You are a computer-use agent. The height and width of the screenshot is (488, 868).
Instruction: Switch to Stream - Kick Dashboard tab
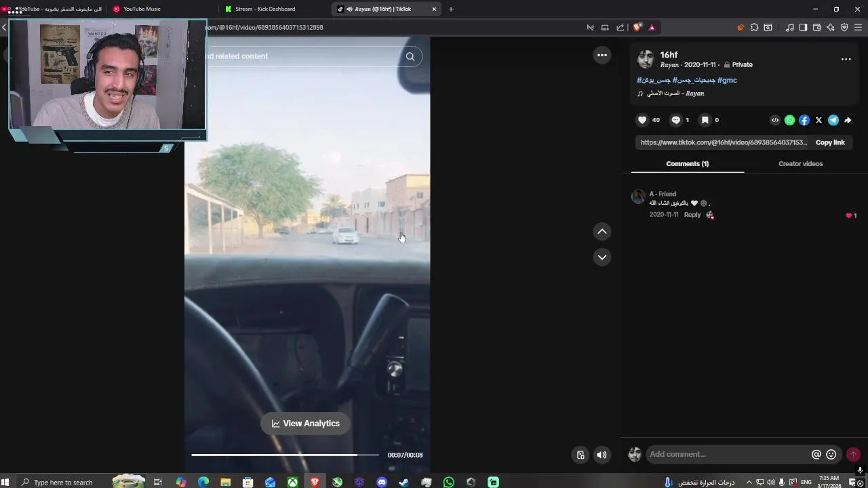[275, 9]
